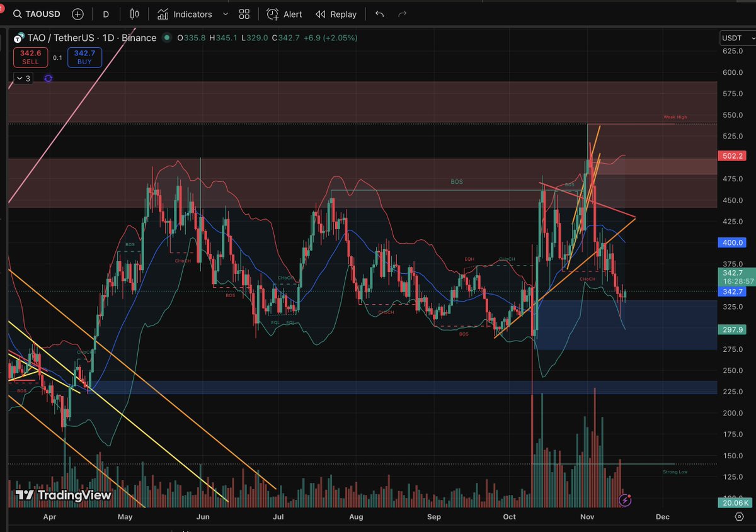
Task: Click the multi-chart layout grid icon
Action: [x=244, y=14]
